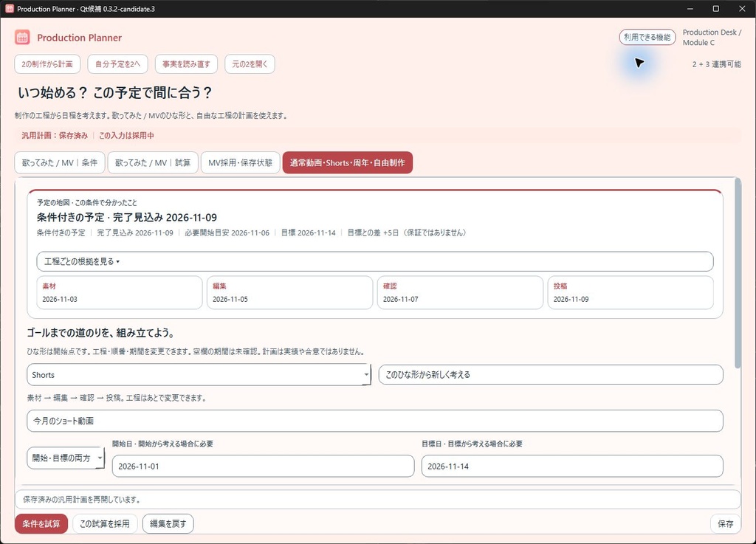Viewport: 756px width, 544px height.
Task: Click the 自分予定を2へ button
Action: coord(117,64)
